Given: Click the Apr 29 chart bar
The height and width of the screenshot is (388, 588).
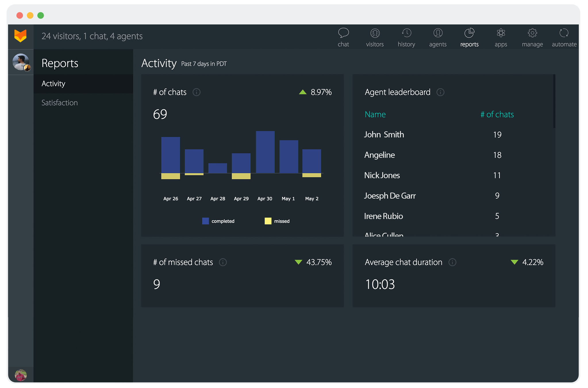Looking at the screenshot, I should tap(241, 166).
